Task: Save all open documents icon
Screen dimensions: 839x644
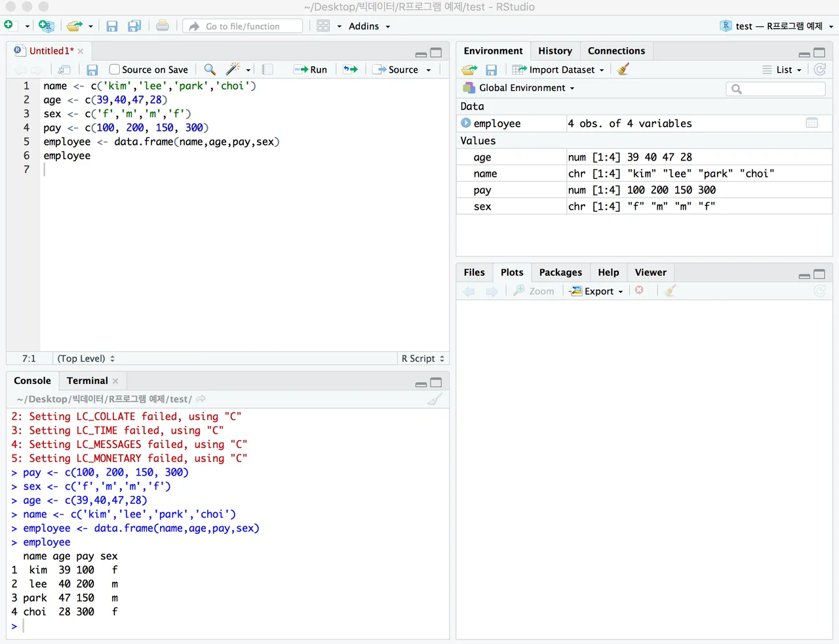Action: (x=134, y=26)
